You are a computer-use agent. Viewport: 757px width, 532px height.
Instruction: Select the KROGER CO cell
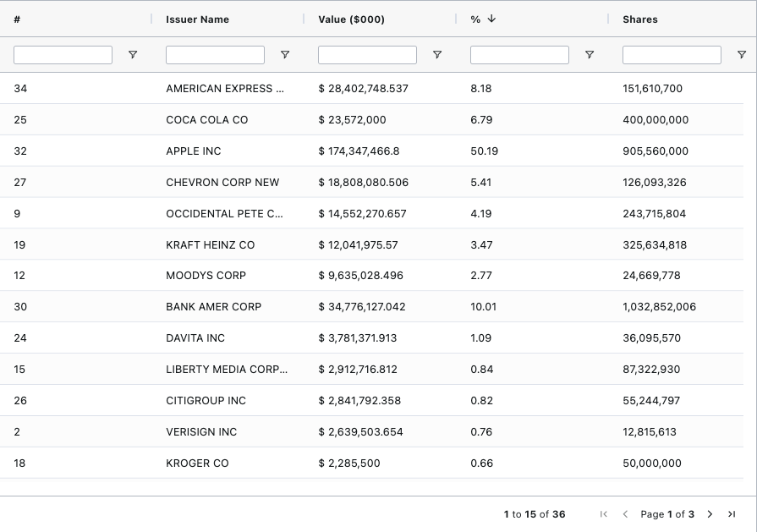coord(197,463)
